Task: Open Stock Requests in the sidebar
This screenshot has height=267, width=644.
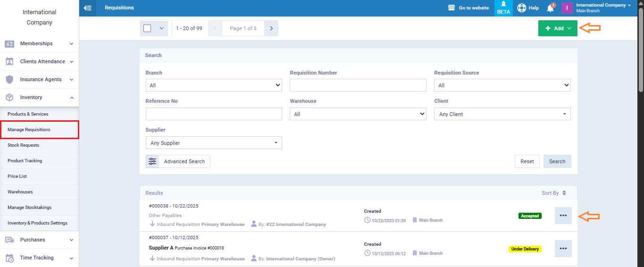Action: [x=24, y=145]
